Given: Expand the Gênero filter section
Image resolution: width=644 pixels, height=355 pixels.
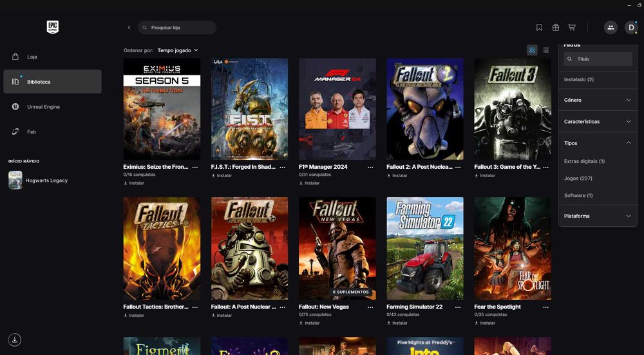Looking at the screenshot, I should 598,100.
